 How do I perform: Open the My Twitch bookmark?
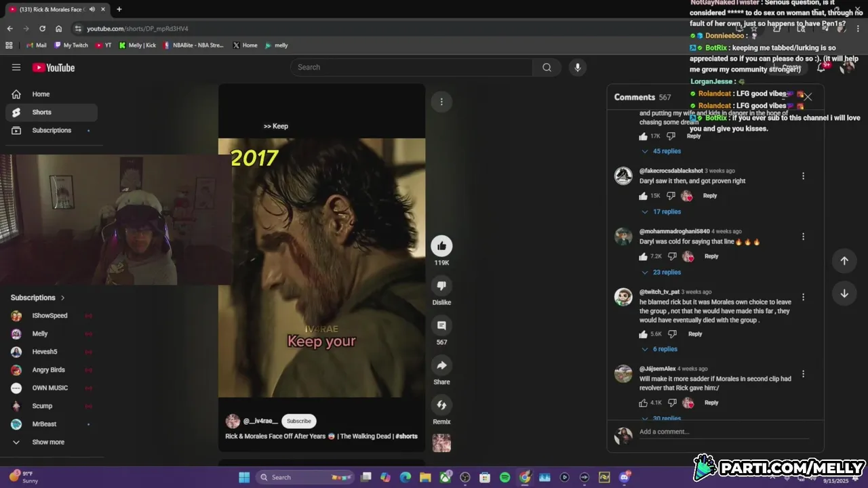tap(71, 45)
